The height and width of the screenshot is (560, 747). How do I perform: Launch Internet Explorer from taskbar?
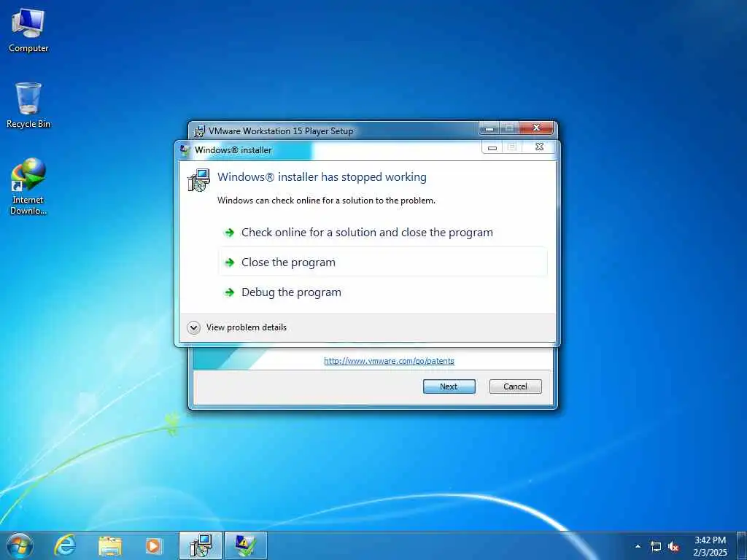(65, 545)
